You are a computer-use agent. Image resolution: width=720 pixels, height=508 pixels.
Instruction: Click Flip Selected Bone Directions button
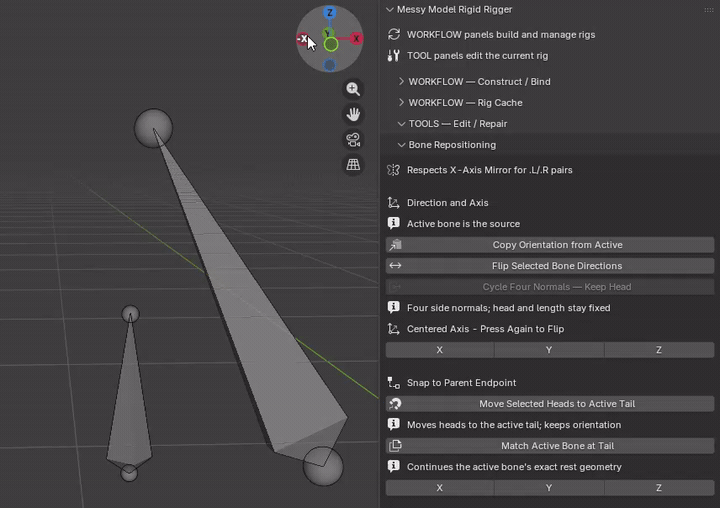click(550, 265)
